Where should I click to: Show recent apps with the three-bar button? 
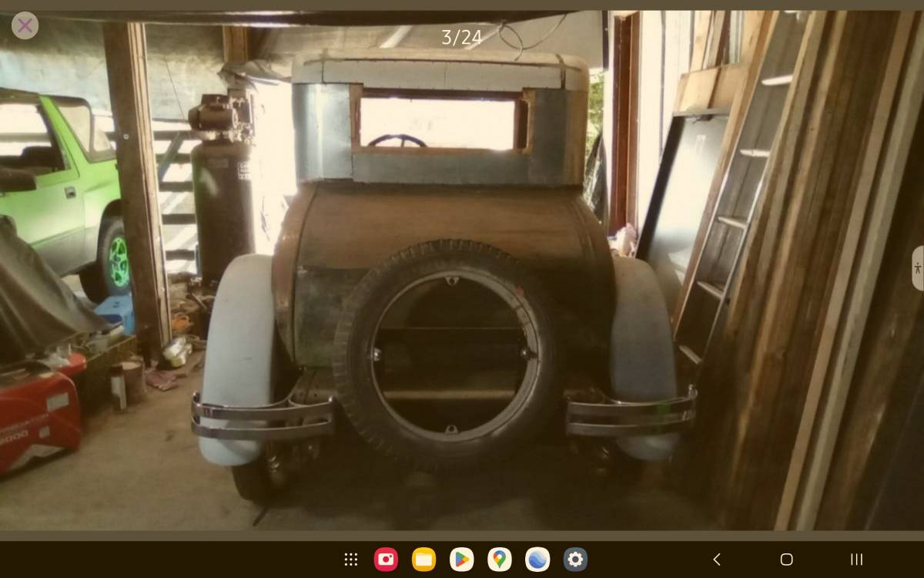[x=856, y=560]
